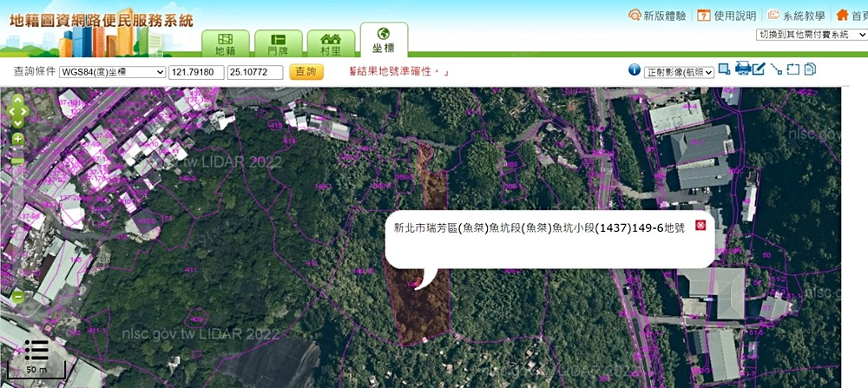
Task: Click the print map icon
Action: click(x=743, y=69)
